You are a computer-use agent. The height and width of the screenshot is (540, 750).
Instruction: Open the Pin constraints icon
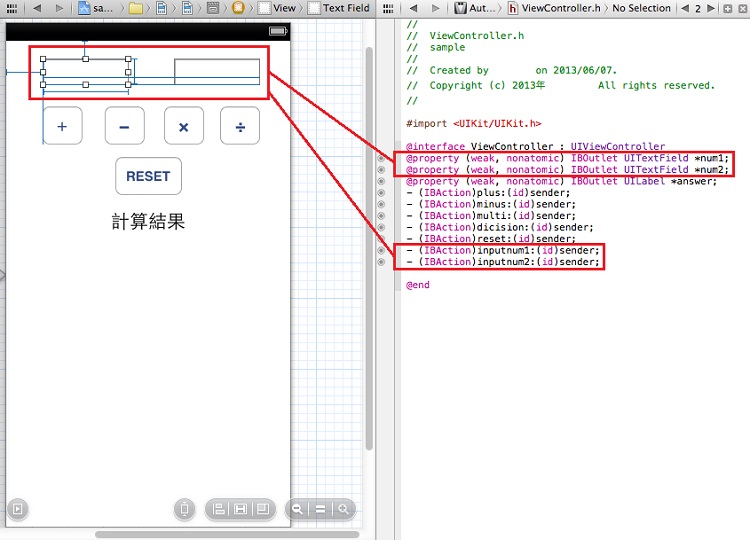(240, 509)
